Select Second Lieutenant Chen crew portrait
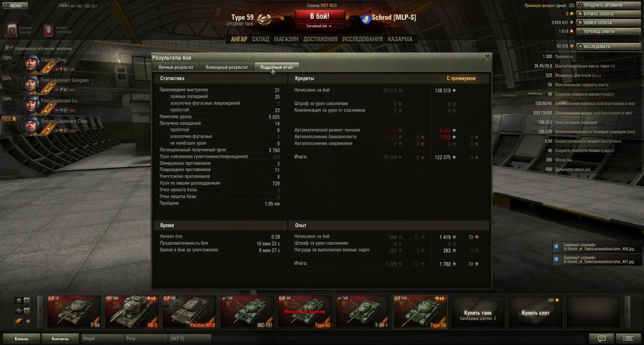This screenshot has width=644, height=345. [32, 125]
